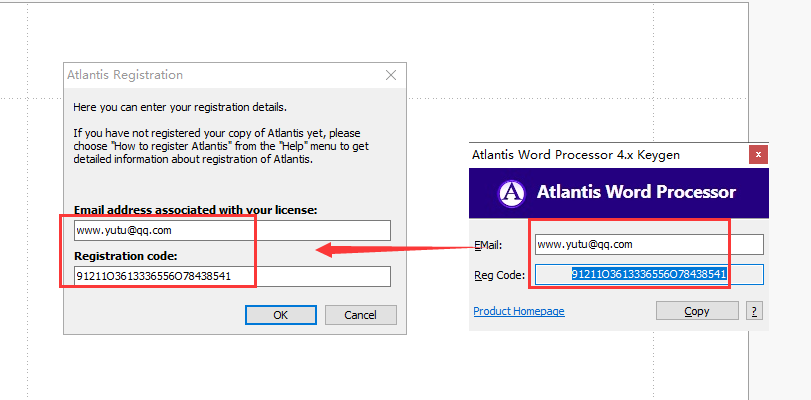Confirm registration with the OK button

(281, 315)
